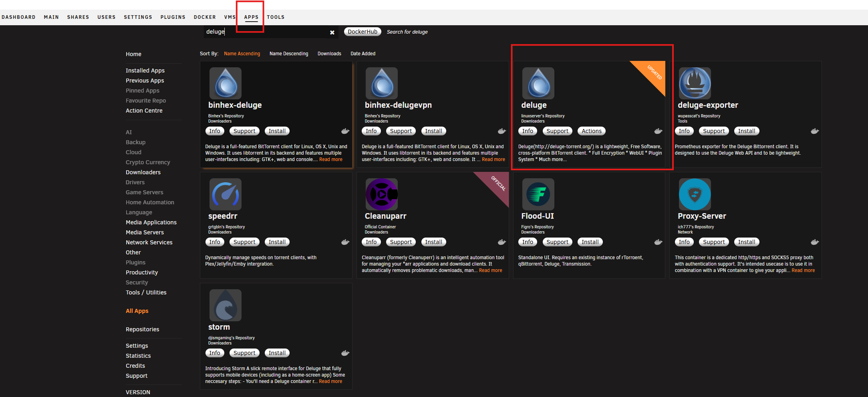
Task: Click the Docker whale icon on binhex-delugevpn card
Action: coord(502,131)
